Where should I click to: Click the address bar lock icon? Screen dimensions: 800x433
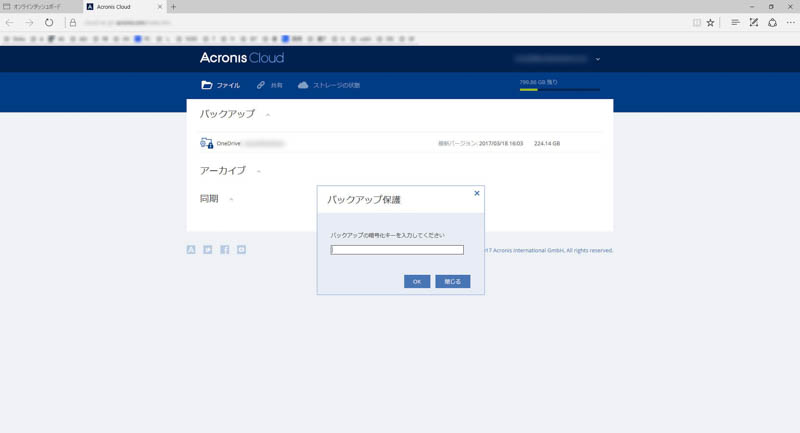73,22
